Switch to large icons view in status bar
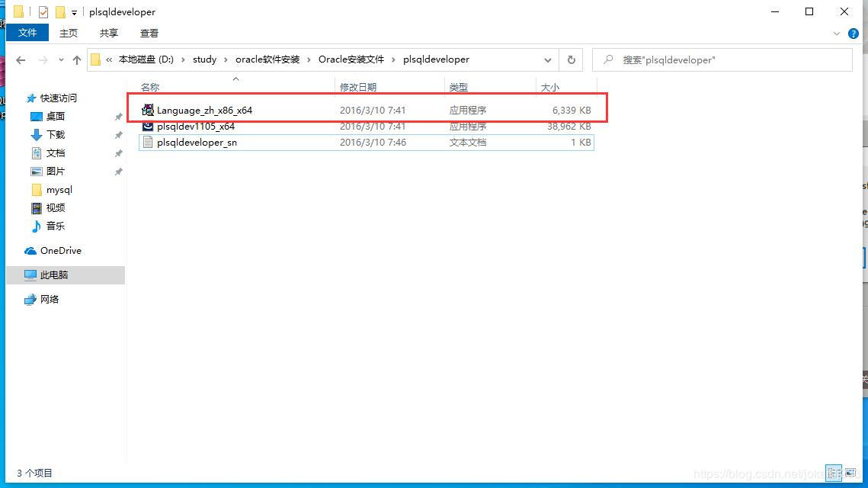The image size is (868, 488). (x=850, y=473)
